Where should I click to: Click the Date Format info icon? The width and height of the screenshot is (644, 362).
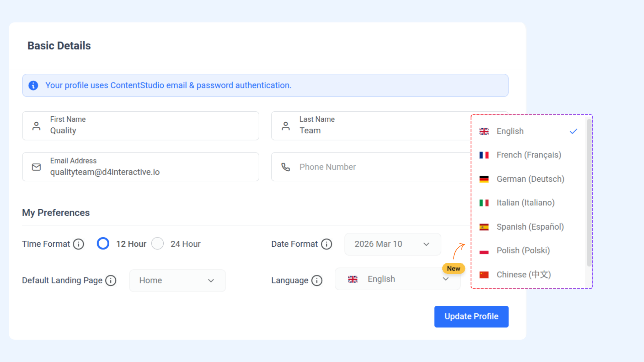326,244
